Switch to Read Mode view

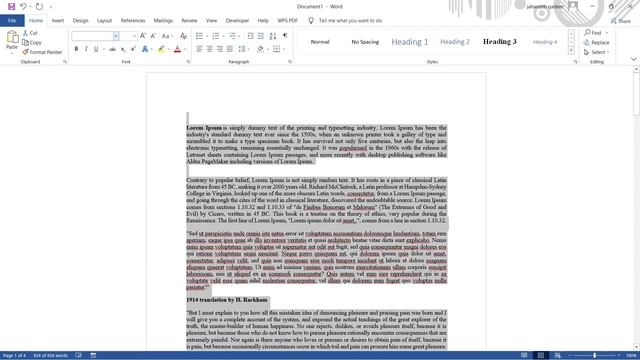[x=524, y=356]
